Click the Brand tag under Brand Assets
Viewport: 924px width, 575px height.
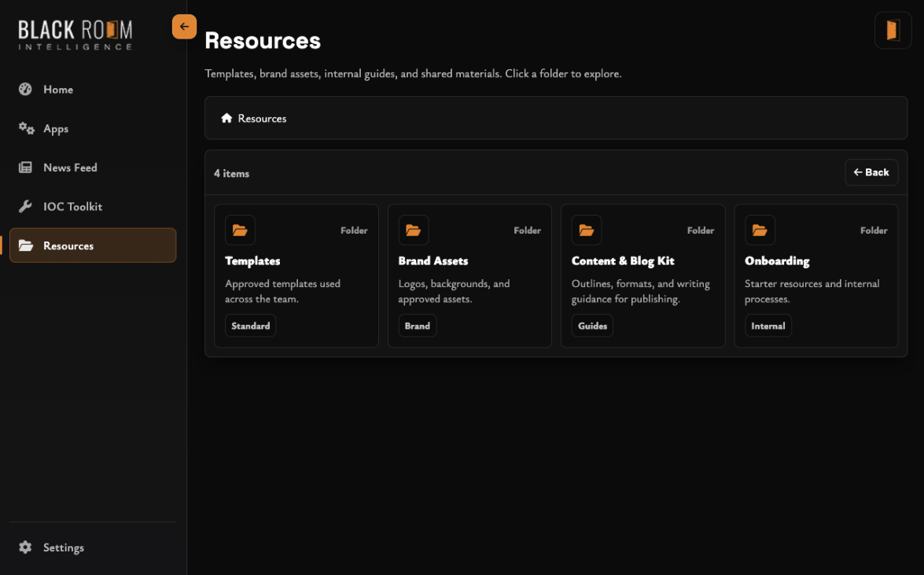(x=418, y=325)
